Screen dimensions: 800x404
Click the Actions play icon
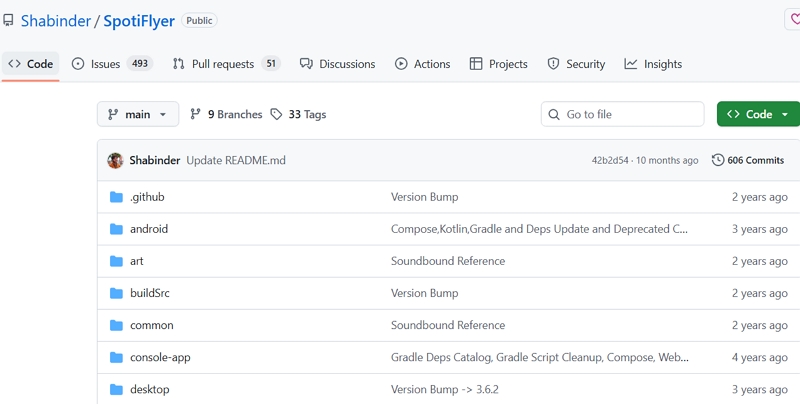(x=401, y=64)
